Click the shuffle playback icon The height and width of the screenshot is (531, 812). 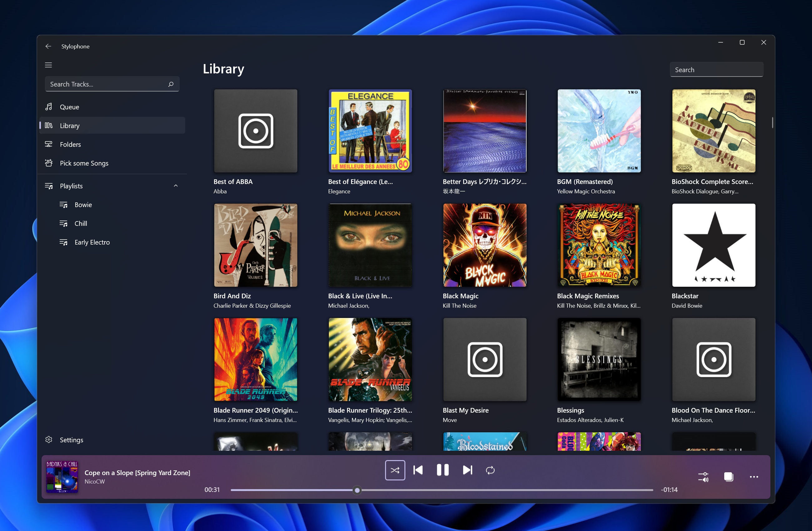394,470
